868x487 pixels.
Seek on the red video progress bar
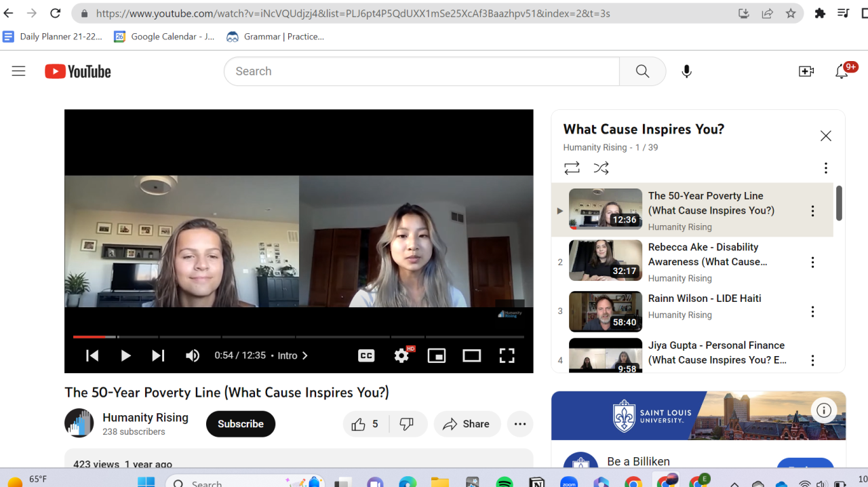click(x=298, y=336)
